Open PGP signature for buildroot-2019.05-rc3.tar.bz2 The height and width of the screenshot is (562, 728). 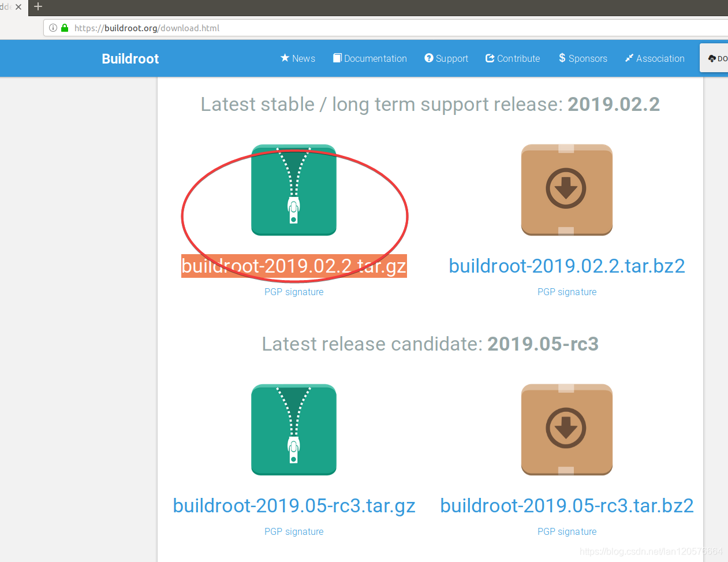coord(567,531)
